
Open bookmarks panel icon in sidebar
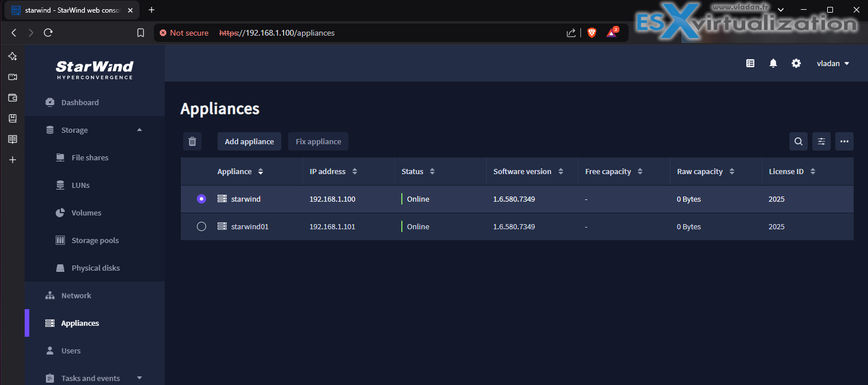tap(13, 118)
